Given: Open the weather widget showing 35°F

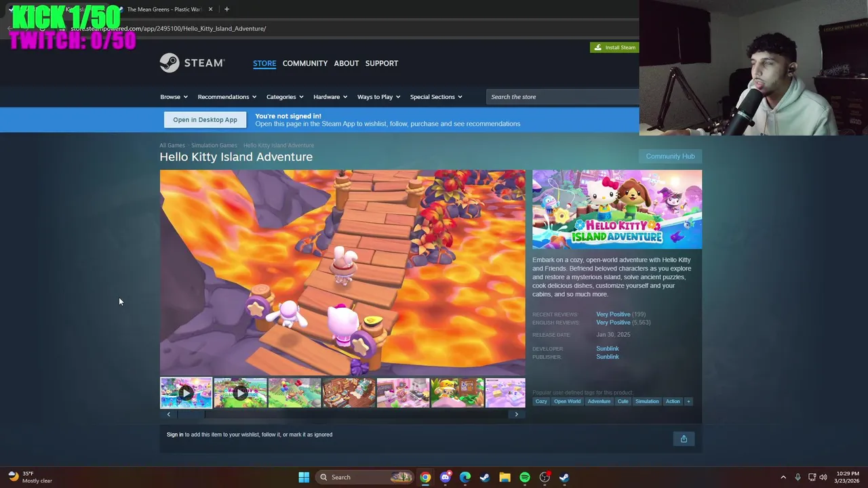Looking at the screenshot, I should tap(31, 477).
